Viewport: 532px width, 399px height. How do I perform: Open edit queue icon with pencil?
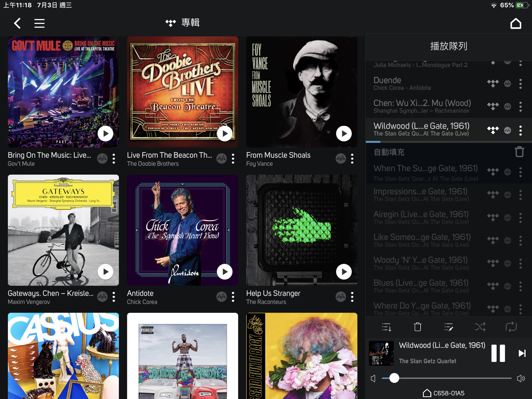[449, 327]
